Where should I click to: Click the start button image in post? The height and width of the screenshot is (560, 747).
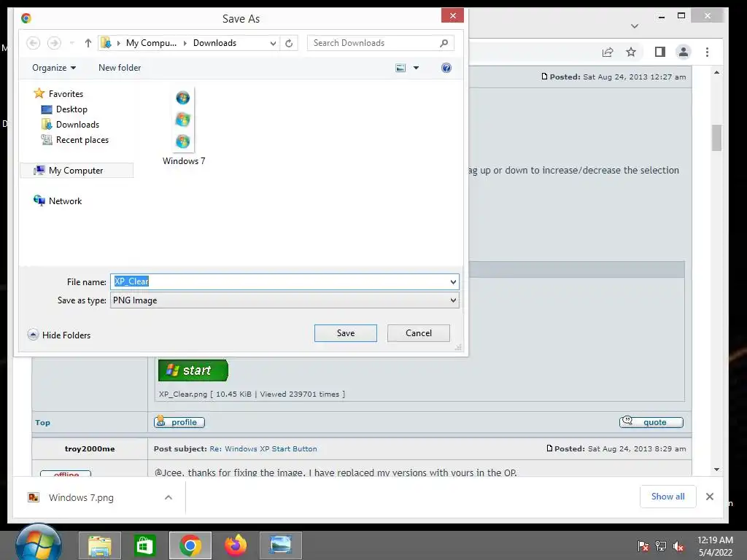pyautogui.click(x=193, y=370)
